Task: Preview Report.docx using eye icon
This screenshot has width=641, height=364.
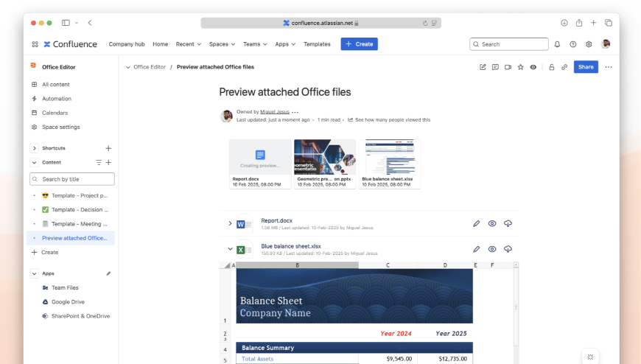Action: coord(492,223)
